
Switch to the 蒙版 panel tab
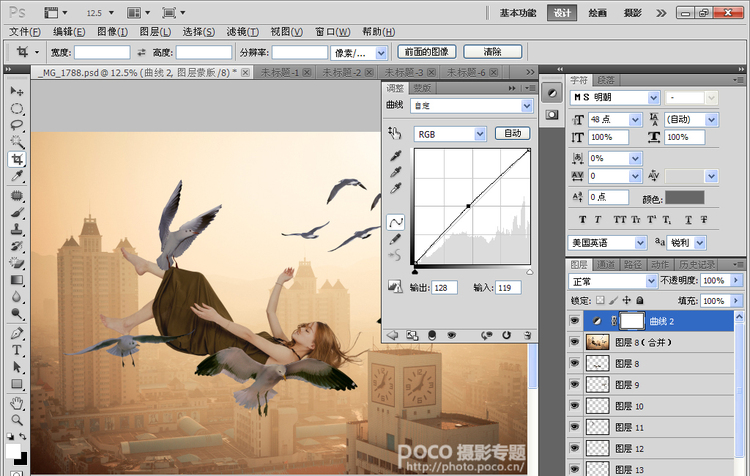(422, 88)
